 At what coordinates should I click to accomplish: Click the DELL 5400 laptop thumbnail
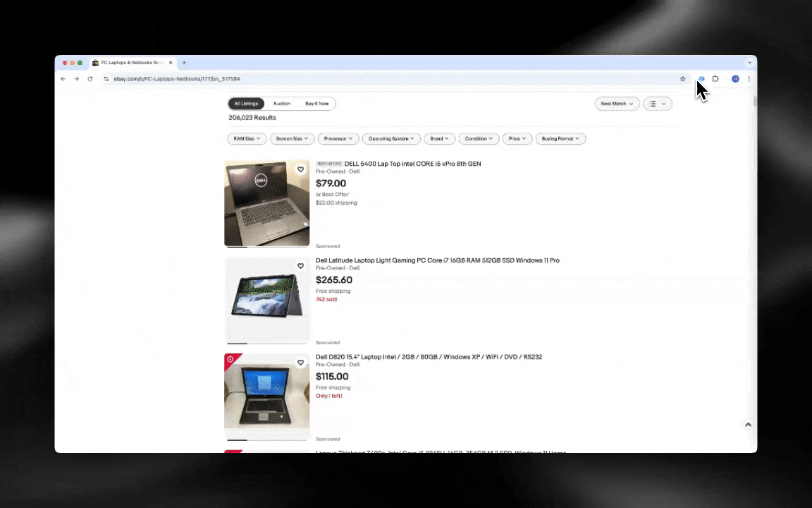(x=266, y=202)
